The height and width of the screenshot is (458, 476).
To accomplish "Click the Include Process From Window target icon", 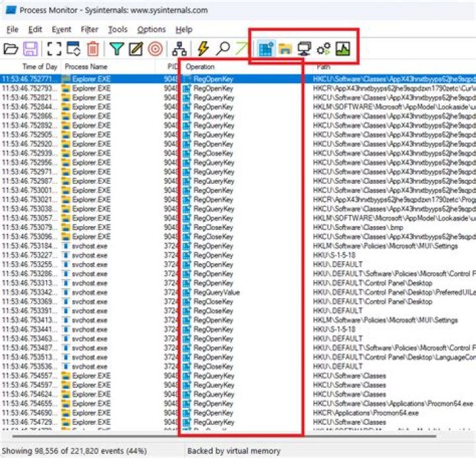I will [x=155, y=48].
